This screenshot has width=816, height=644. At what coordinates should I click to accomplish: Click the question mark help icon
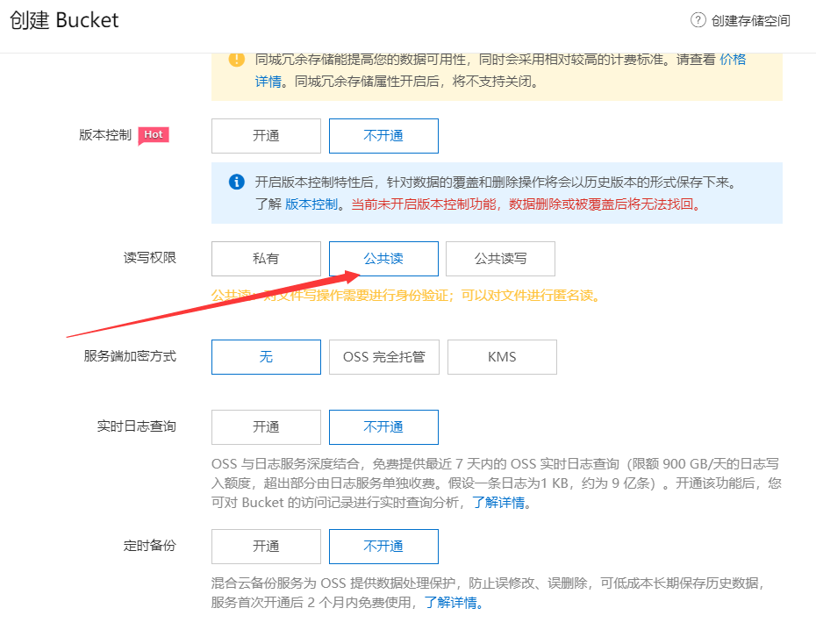698,20
